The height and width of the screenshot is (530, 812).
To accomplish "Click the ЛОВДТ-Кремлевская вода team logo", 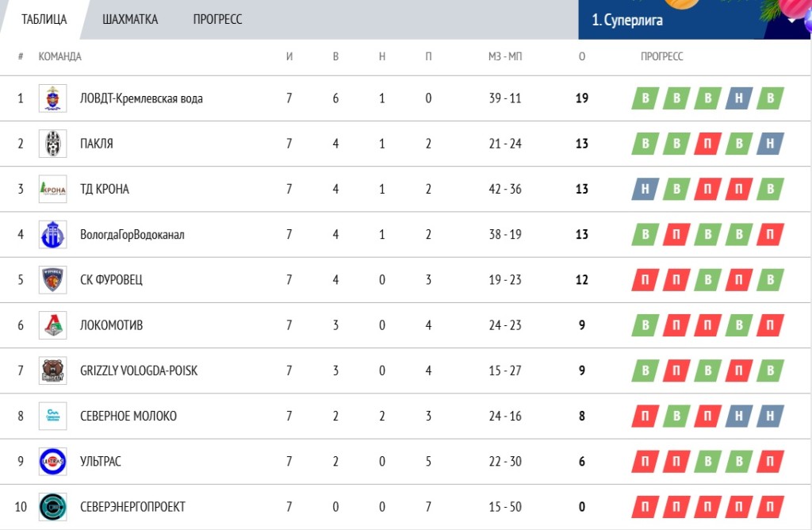I will pyautogui.click(x=52, y=98).
